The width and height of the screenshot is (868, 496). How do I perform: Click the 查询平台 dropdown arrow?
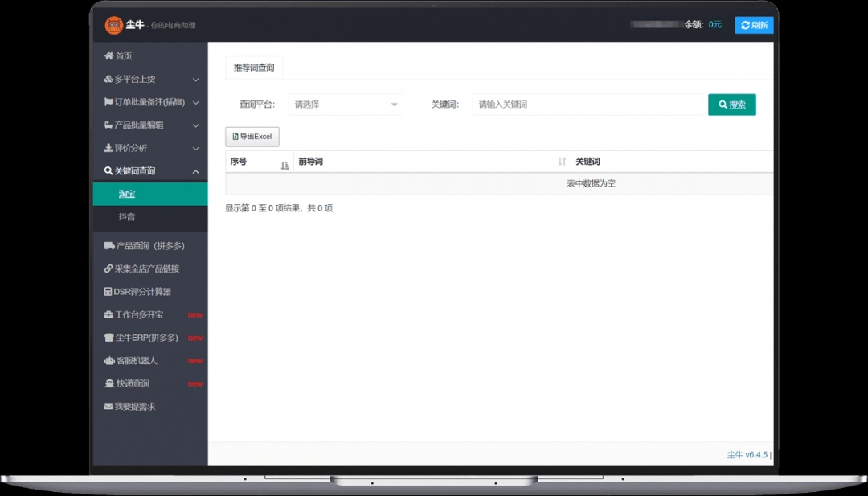tap(394, 105)
